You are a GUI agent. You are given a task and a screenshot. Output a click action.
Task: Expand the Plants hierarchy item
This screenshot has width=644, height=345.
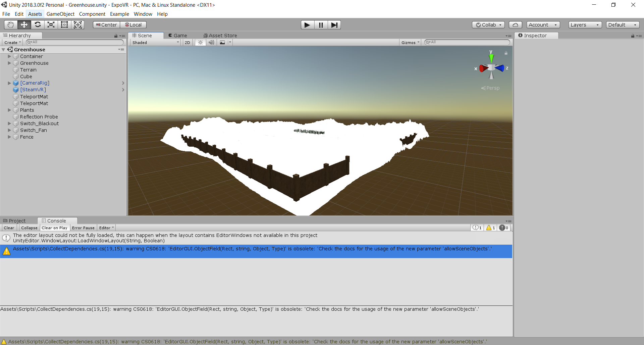click(9, 110)
